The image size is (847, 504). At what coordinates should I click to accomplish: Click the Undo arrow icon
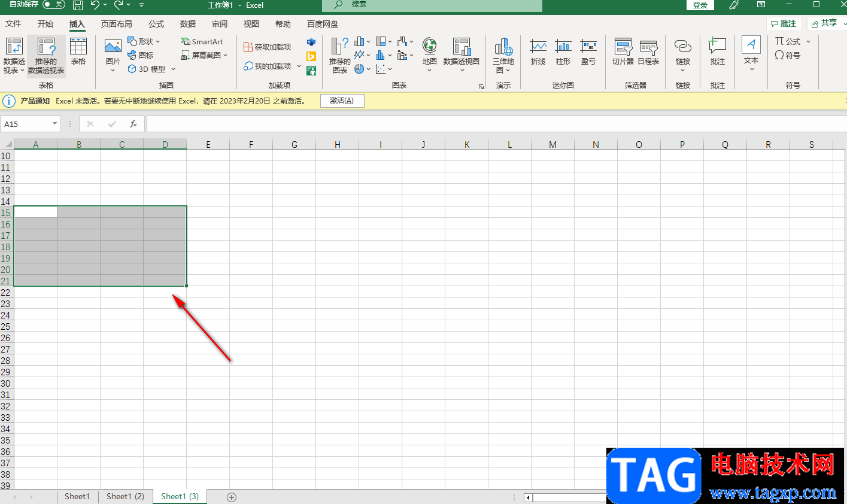pos(95,5)
